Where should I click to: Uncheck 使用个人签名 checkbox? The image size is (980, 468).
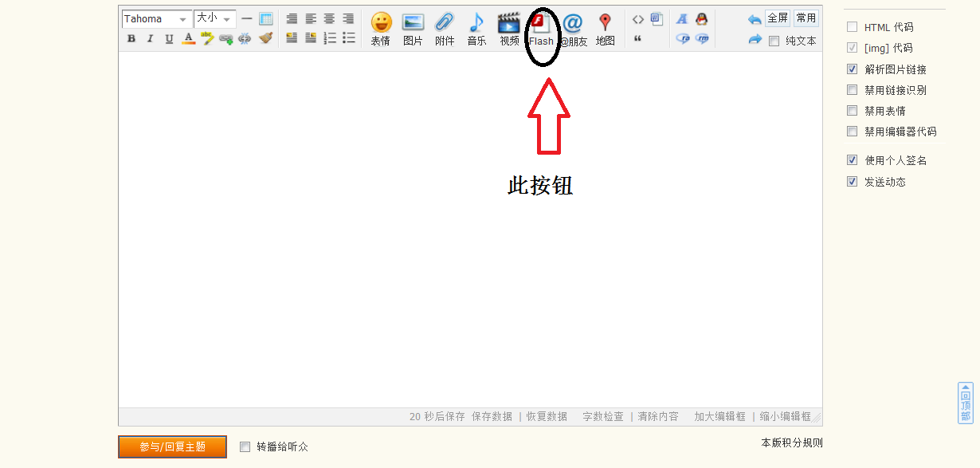[853, 160]
